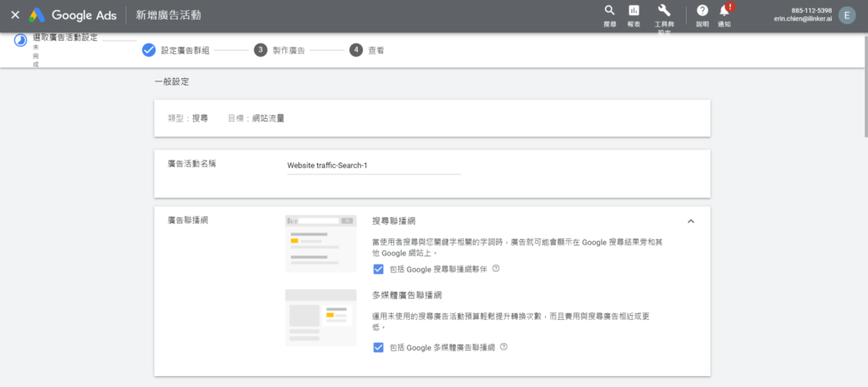Click the search network illustration thumbnail
868x387 pixels.
320,244
